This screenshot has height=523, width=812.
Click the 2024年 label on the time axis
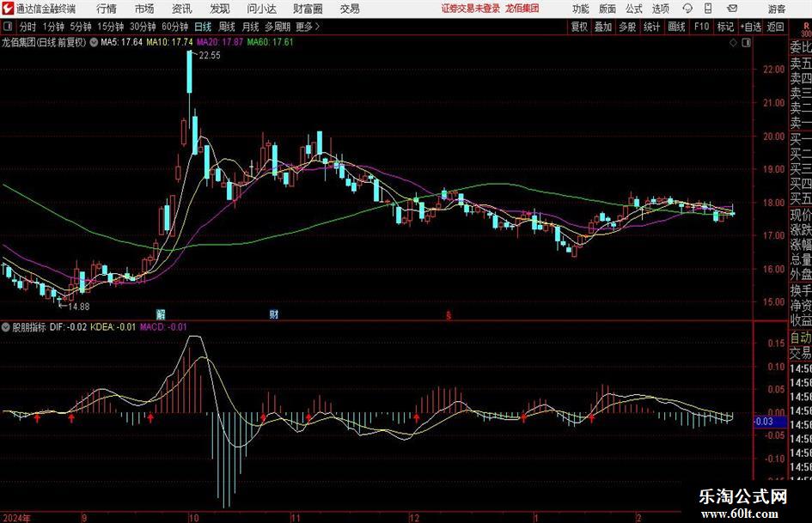coord(16,518)
